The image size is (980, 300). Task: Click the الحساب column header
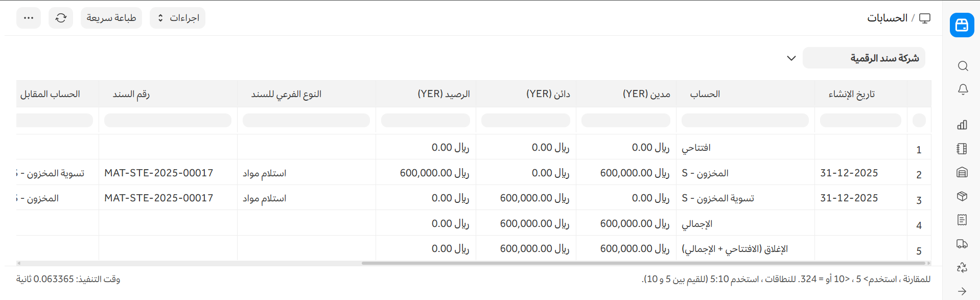click(705, 94)
